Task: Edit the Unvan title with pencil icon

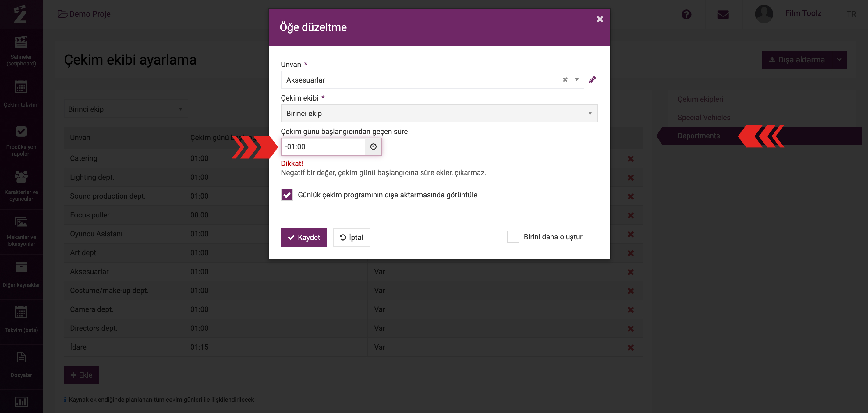Action: pos(592,80)
